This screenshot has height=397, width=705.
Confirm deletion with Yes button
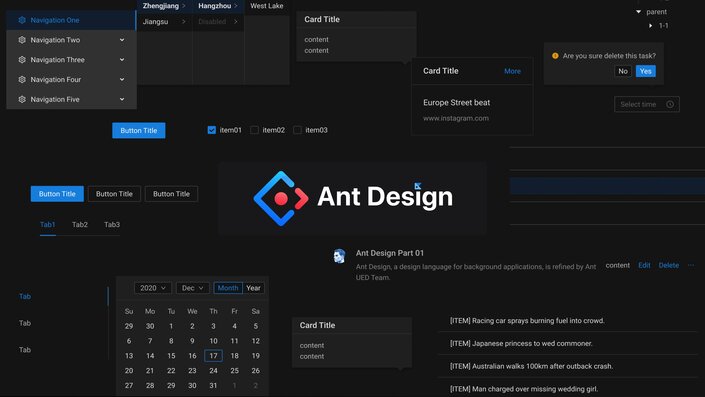tap(646, 71)
